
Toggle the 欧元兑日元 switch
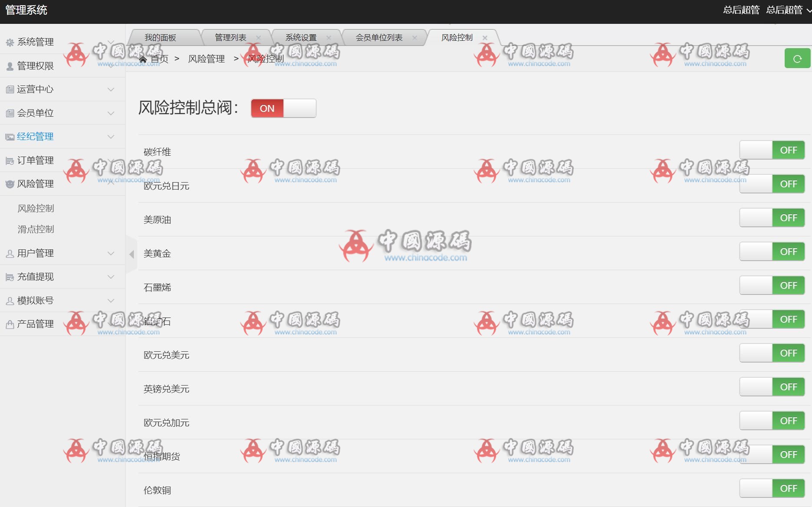click(x=772, y=184)
